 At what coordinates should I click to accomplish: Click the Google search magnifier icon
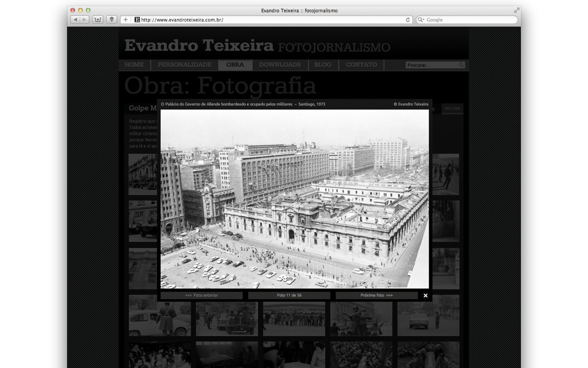[421, 20]
